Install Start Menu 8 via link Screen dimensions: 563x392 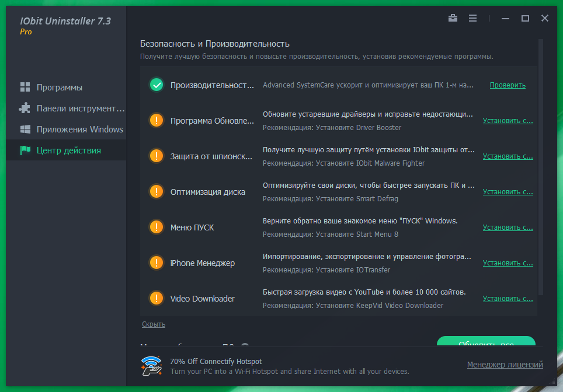click(508, 227)
